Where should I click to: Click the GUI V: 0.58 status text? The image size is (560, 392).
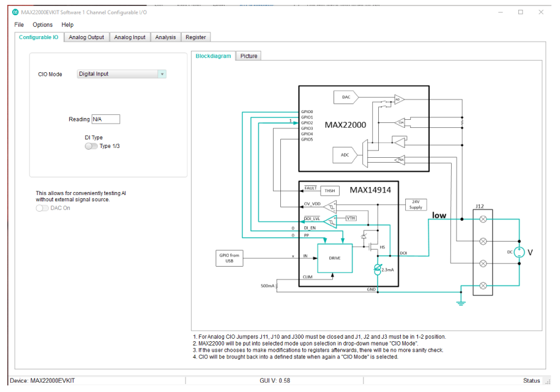click(275, 380)
